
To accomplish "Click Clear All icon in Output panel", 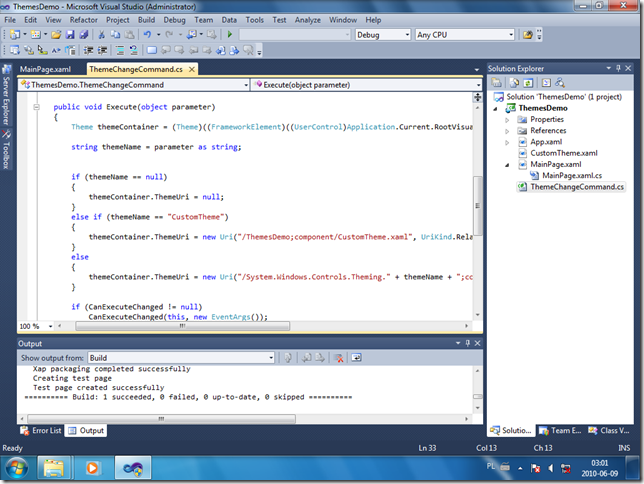I will tap(339, 358).
